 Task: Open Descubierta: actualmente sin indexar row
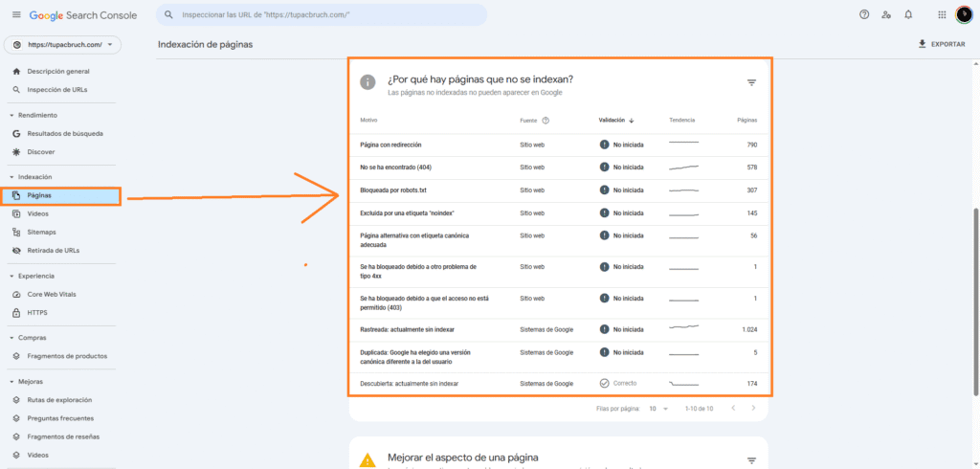559,383
